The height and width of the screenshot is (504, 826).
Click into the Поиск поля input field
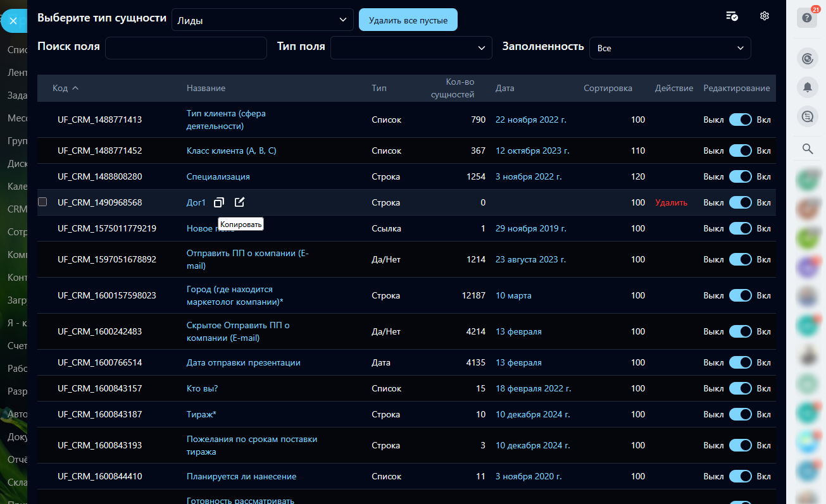point(185,48)
